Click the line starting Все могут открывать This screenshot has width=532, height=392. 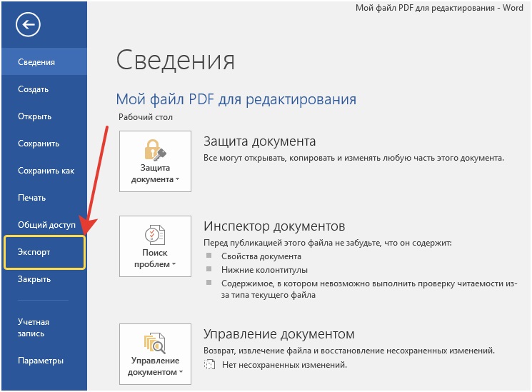point(354,158)
